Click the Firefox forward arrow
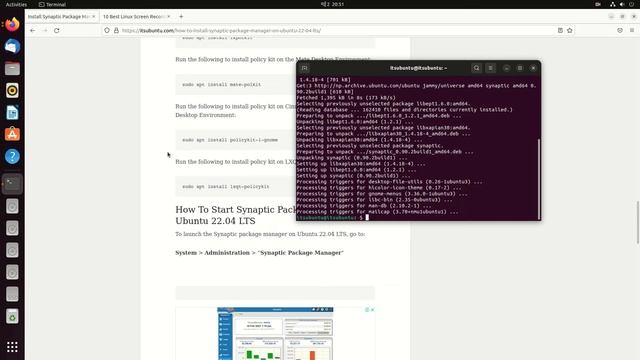This screenshot has width=640, height=360. pos(44,31)
